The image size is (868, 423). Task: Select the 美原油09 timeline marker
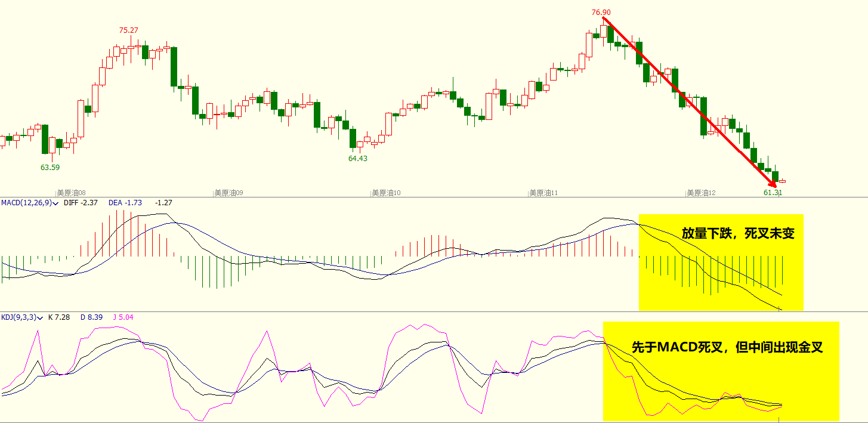pyautogui.click(x=228, y=193)
